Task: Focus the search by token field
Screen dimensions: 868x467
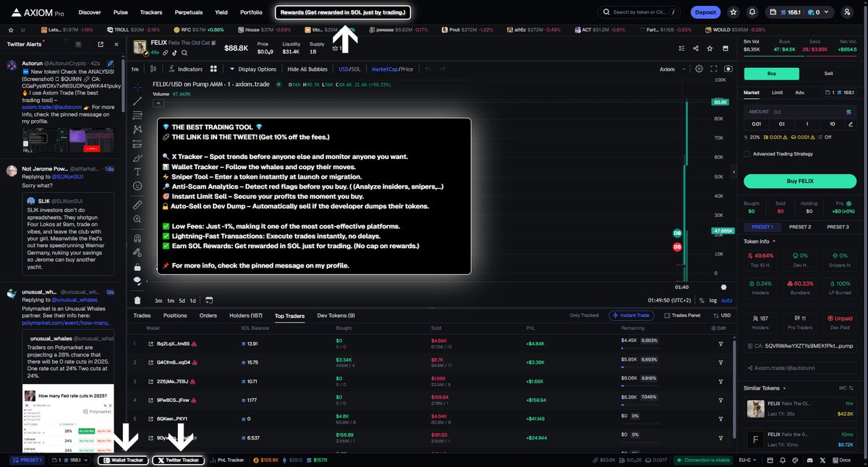Action: coord(640,12)
